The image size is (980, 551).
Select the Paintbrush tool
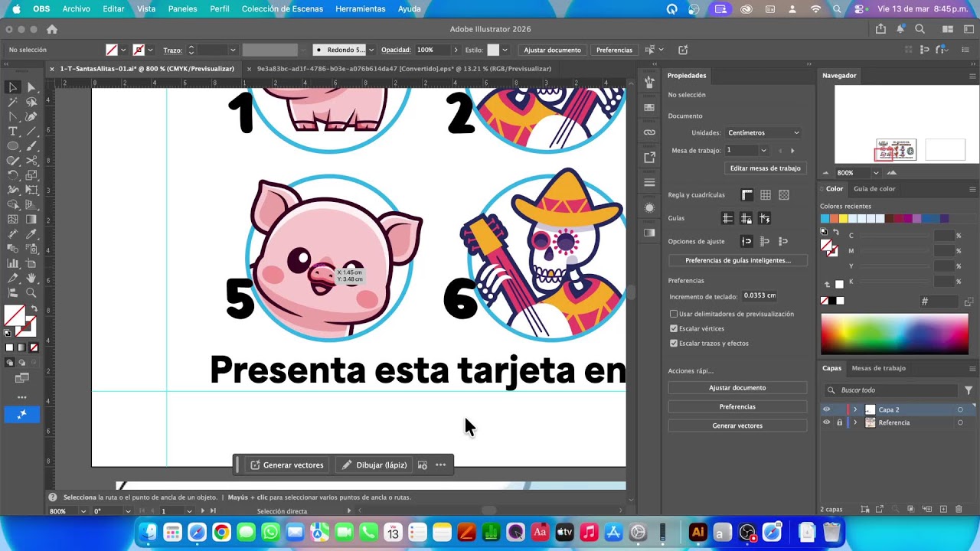click(31, 146)
